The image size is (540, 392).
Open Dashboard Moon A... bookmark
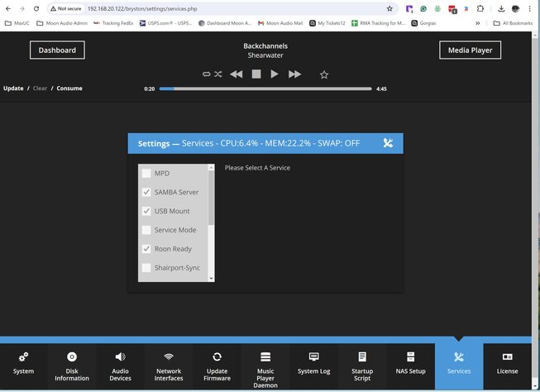pos(225,23)
